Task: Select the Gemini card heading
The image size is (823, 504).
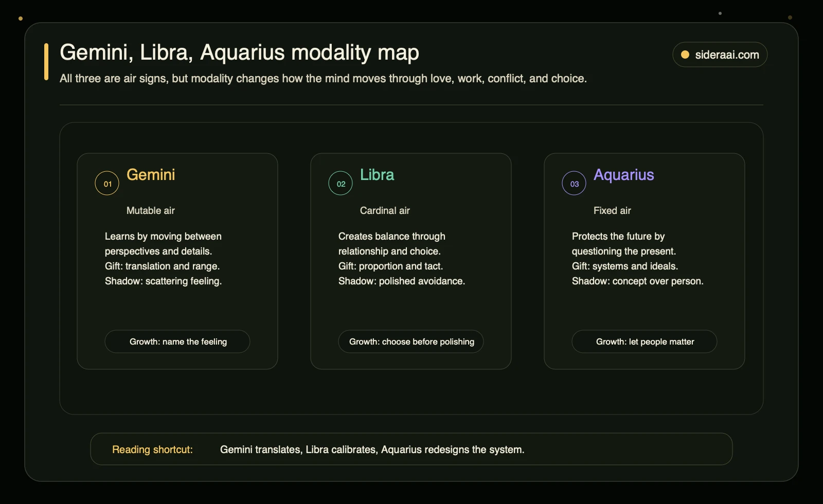Action: [x=151, y=175]
